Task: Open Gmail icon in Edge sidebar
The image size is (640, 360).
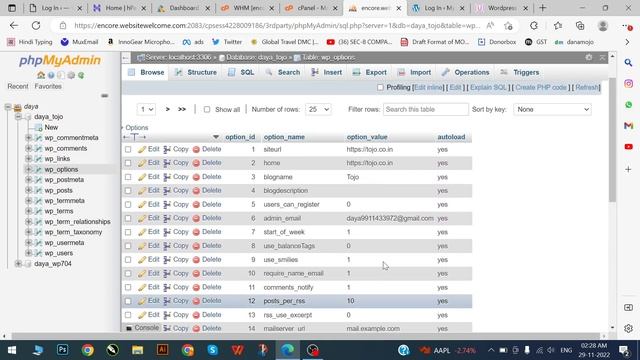Action: (x=628, y=126)
